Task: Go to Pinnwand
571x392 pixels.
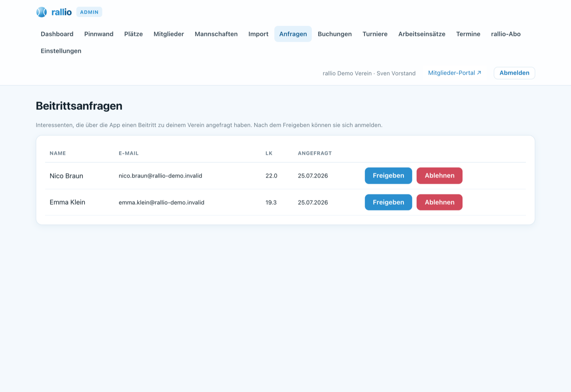Action: coord(99,34)
